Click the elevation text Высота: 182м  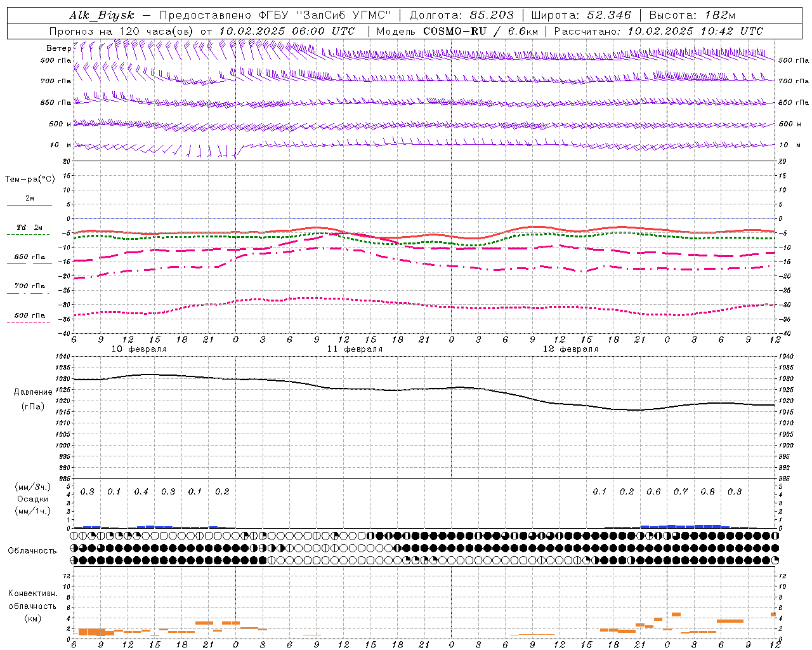pyautogui.click(x=692, y=15)
